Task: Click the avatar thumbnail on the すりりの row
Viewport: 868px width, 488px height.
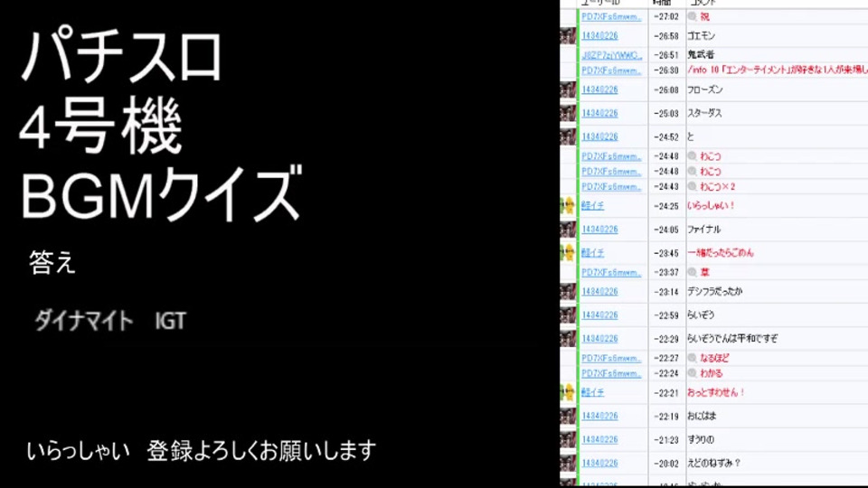Action: click(x=568, y=439)
